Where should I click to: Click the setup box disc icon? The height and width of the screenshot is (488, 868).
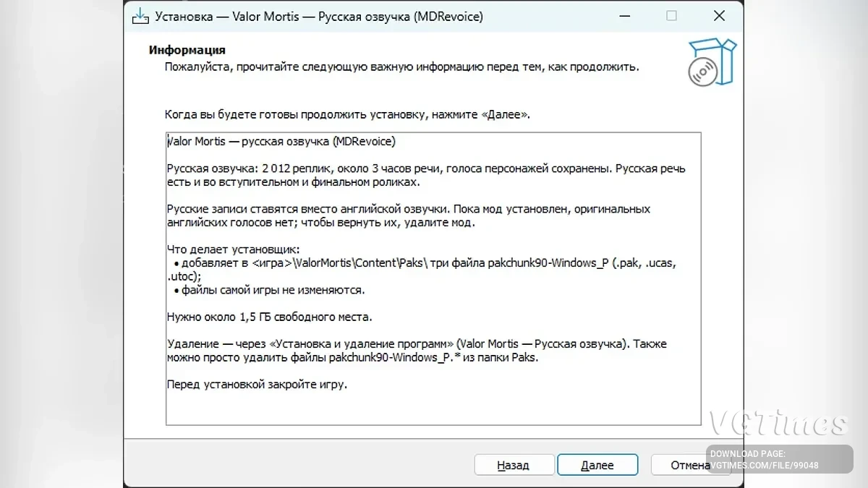click(x=712, y=63)
